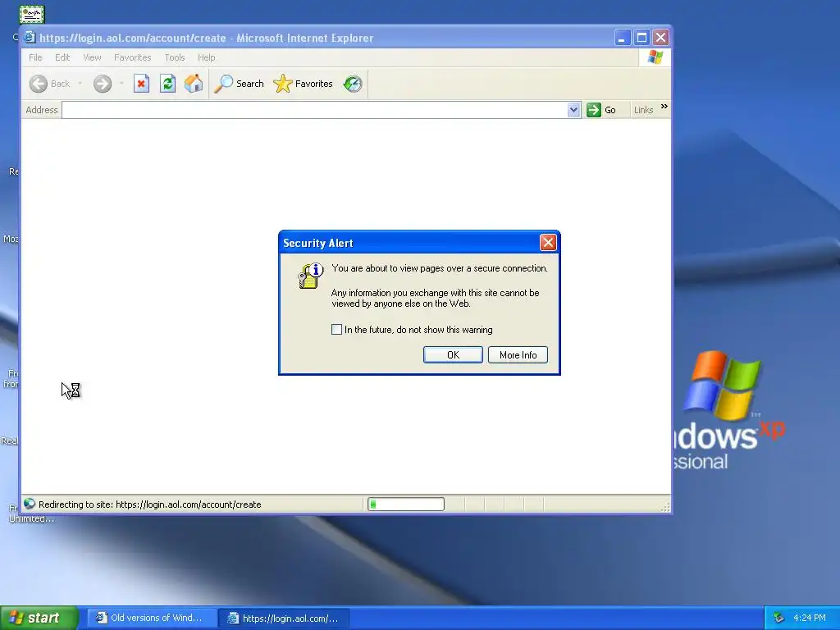Image resolution: width=840 pixels, height=630 pixels.
Task: Click the page loading progress bar
Action: pos(406,504)
